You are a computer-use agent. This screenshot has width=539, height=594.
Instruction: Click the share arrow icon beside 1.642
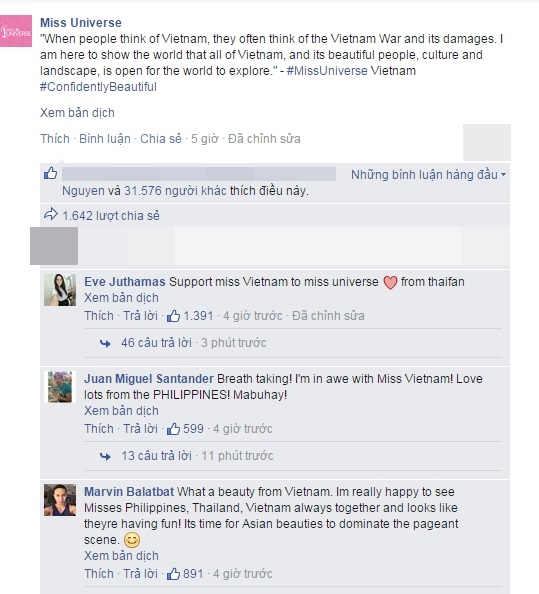tap(51, 214)
